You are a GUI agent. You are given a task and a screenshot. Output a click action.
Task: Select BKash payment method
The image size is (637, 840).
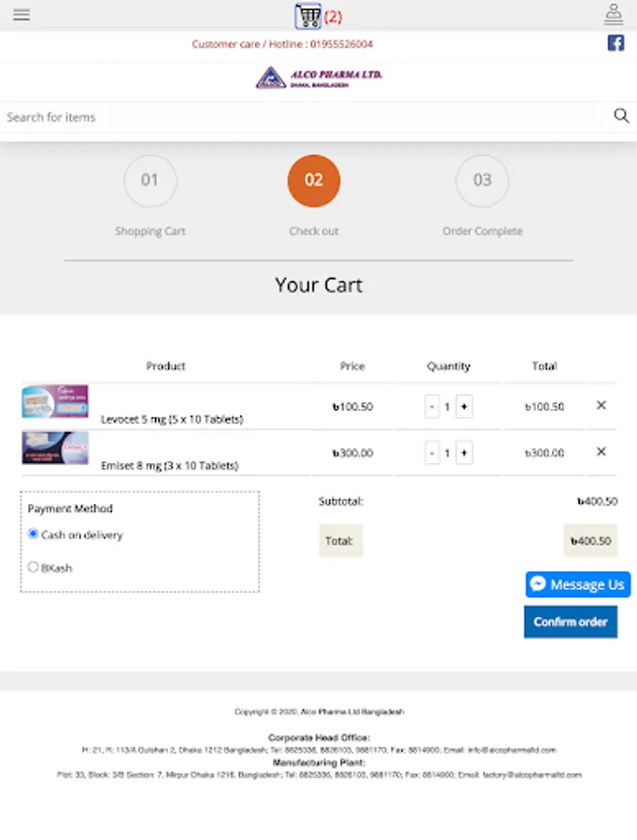click(34, 567)
